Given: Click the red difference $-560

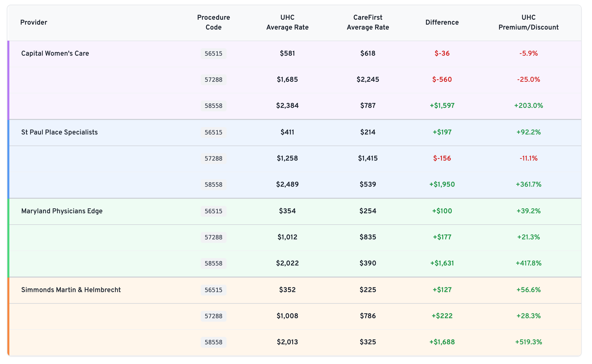Looking at the screenshot, I should pyautogui.click(x=442, y=80).
